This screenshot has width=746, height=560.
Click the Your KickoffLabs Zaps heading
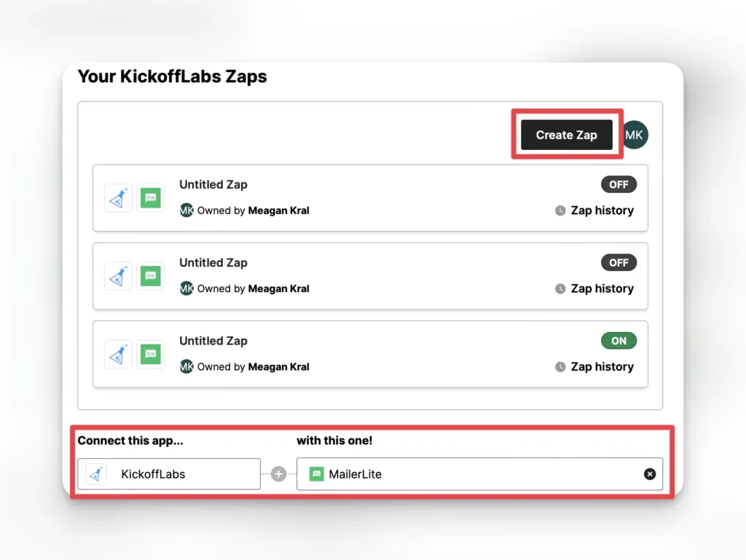(172, 76)
